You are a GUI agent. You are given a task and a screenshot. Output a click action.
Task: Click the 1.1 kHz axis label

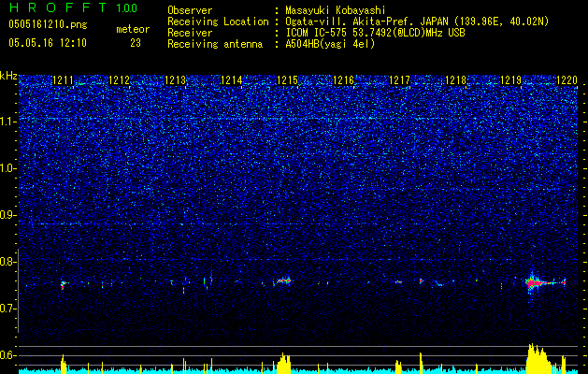7,122
